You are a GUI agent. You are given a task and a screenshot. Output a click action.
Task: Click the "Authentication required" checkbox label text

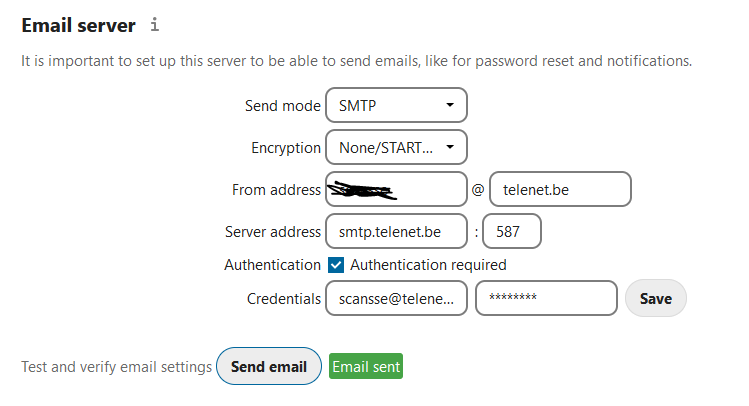[x=428, y=265]
